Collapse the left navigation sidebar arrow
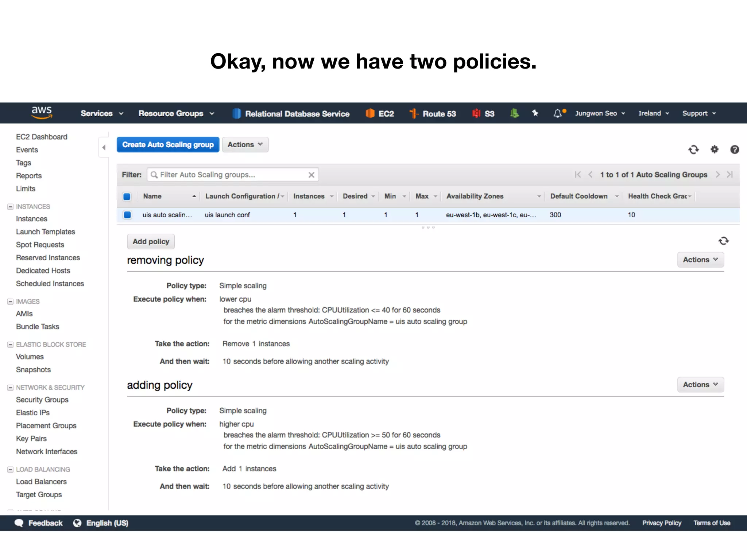The width and height of the screenshot is (747, 560). 104,147
